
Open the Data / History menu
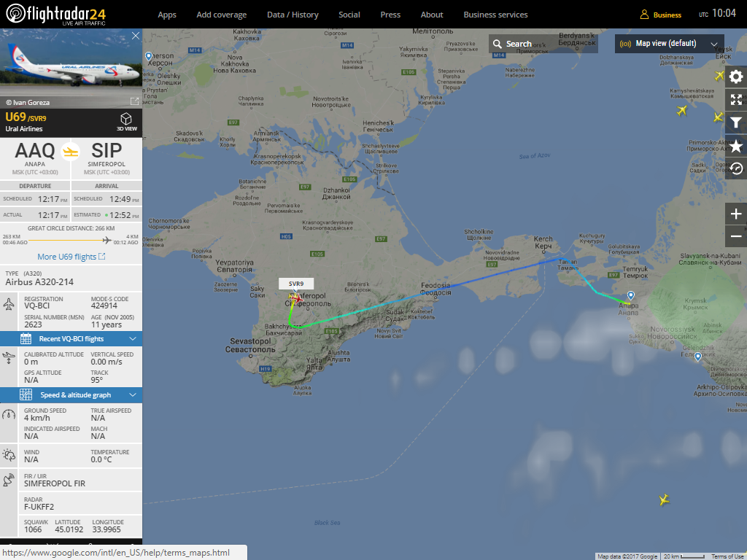click(x=293, y=15)
